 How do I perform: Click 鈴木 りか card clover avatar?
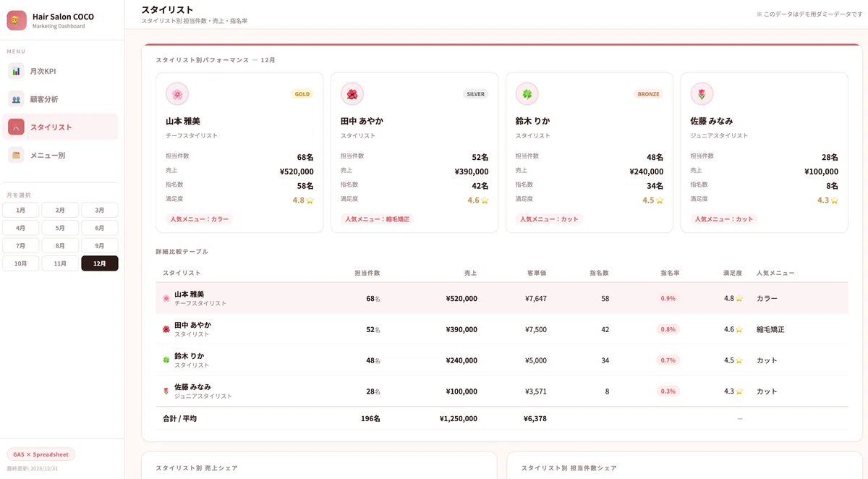[527, 94]
